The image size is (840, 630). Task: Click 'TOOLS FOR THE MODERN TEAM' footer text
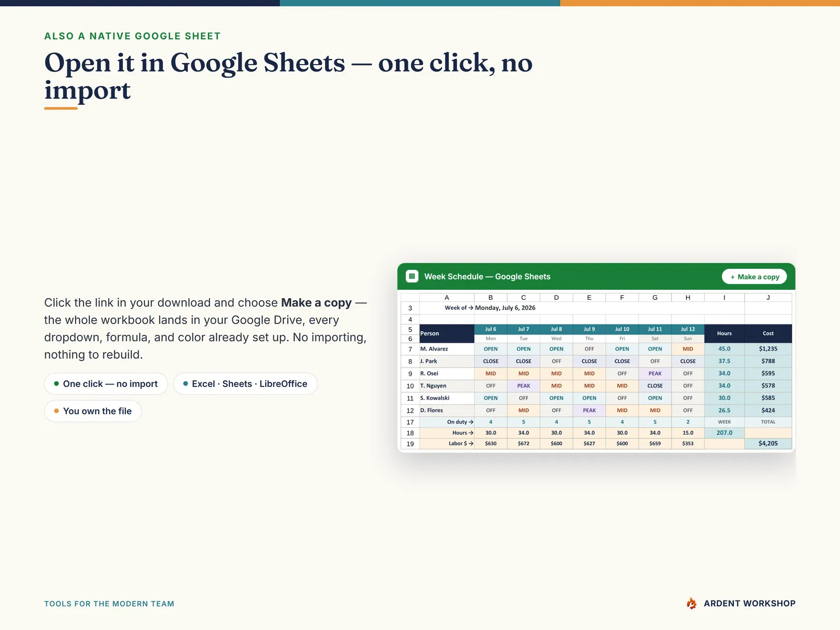tap(109, 604)
